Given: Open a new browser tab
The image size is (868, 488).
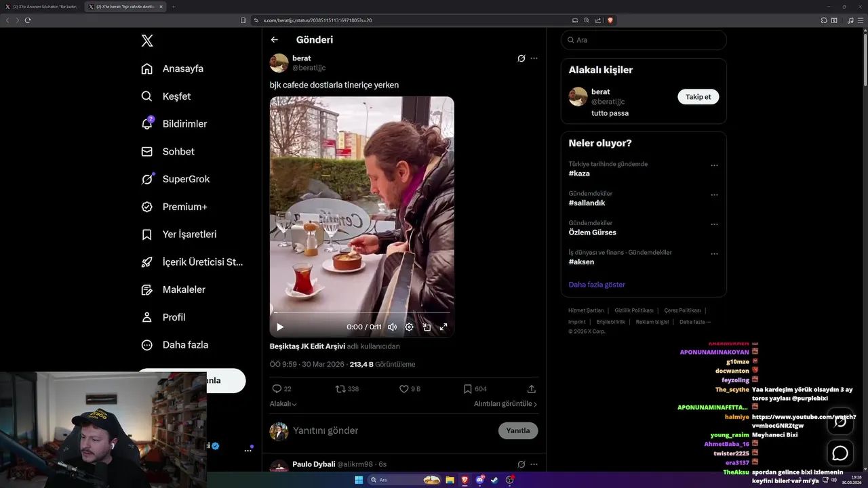Looking at the screenshot, I should coord(173,7).
